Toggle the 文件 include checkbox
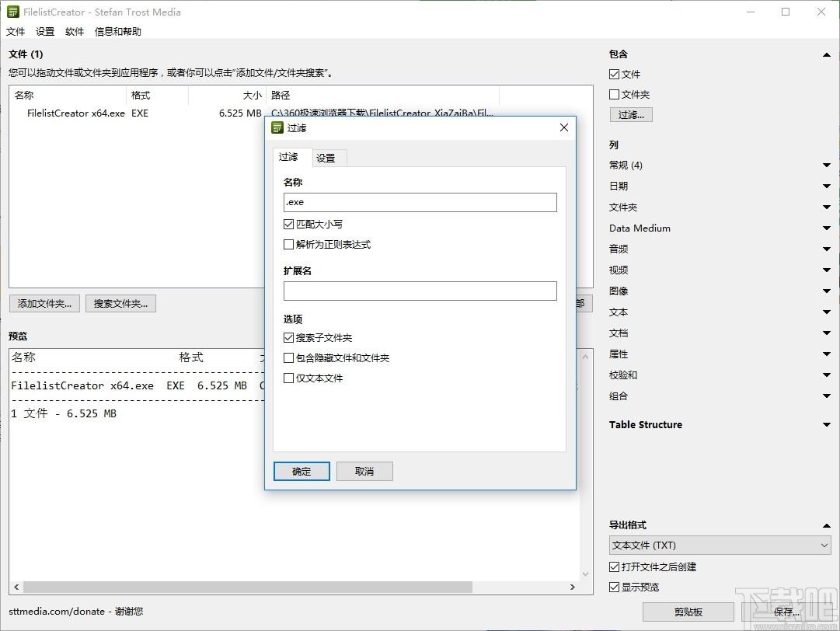The width and height of the screenshot is (840, 631). (615, 75)
